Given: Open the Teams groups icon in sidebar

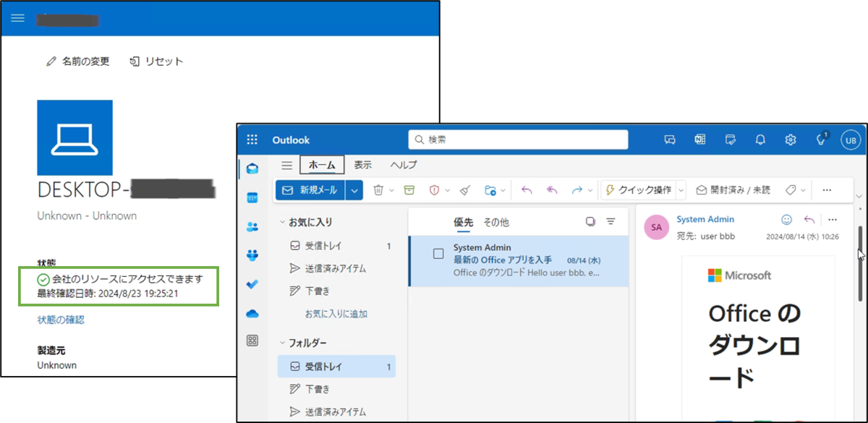Looking at the screenshot, I should point(252,255).
